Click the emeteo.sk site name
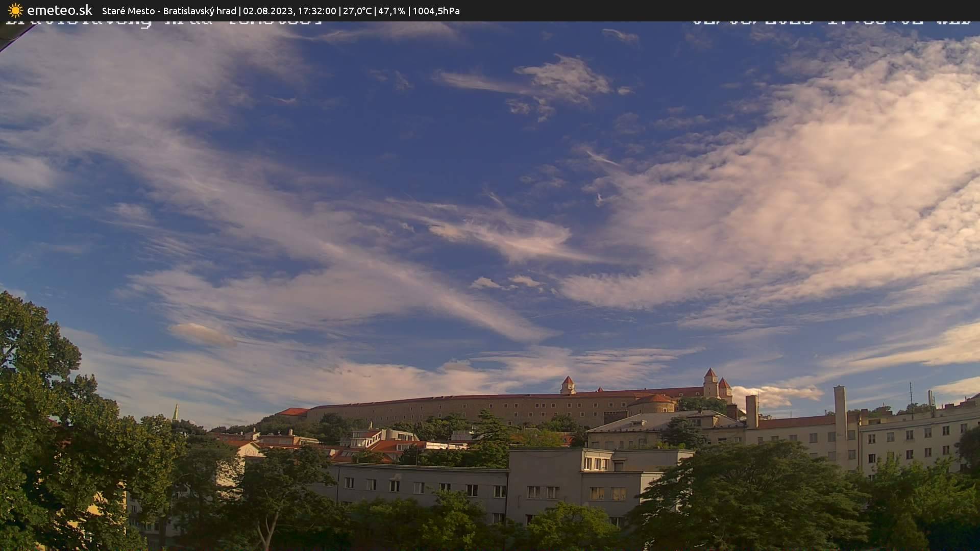 click(x=59, y=11)
